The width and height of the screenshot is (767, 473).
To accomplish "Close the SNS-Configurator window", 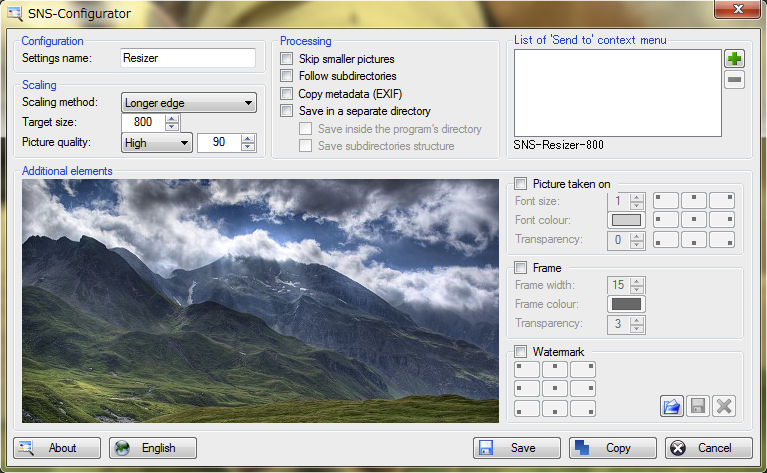I will point(738,9).
